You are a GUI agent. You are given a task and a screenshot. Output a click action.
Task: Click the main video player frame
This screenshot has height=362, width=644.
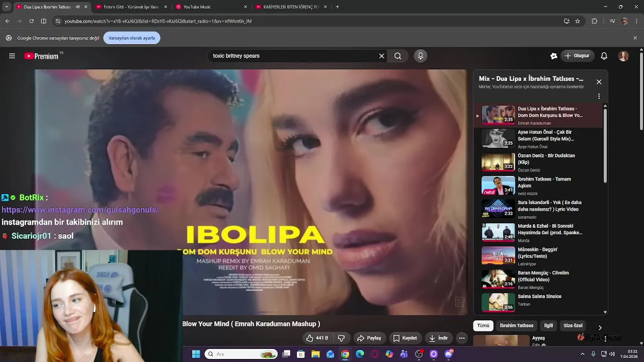[x=251, y=192]
